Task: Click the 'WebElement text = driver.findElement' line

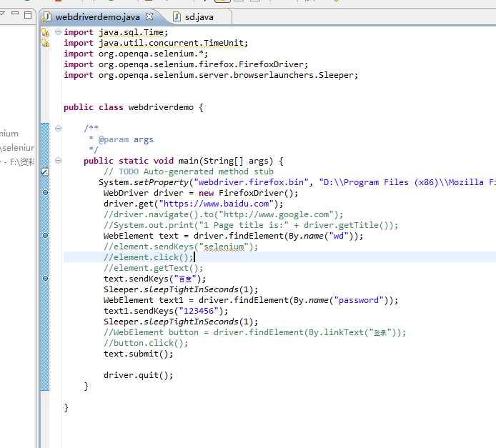Action: pyautogui.click(x=234, y=237)
